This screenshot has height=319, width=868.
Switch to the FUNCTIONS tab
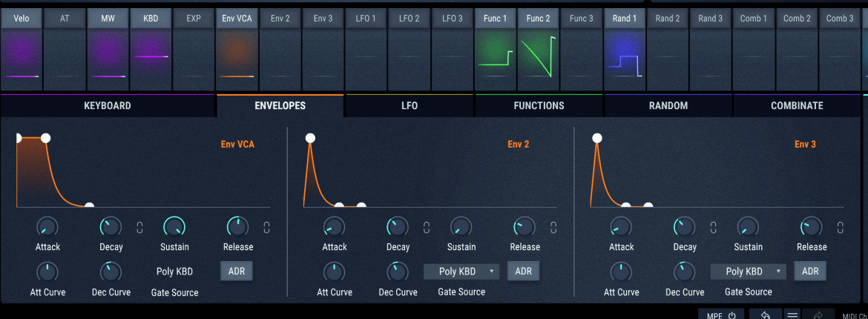(539, 105)
